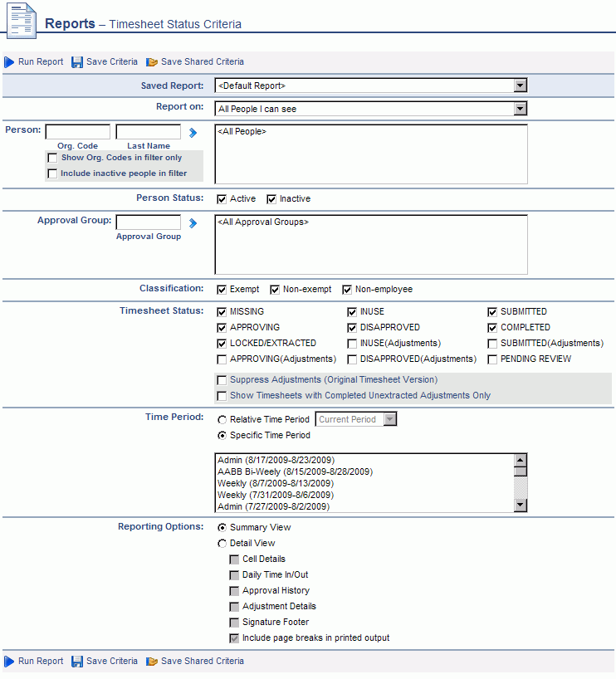Check the SUBMITTED(Adjustments) status
The width and height of the screenshot is (616, 679).
click(492, 344)
